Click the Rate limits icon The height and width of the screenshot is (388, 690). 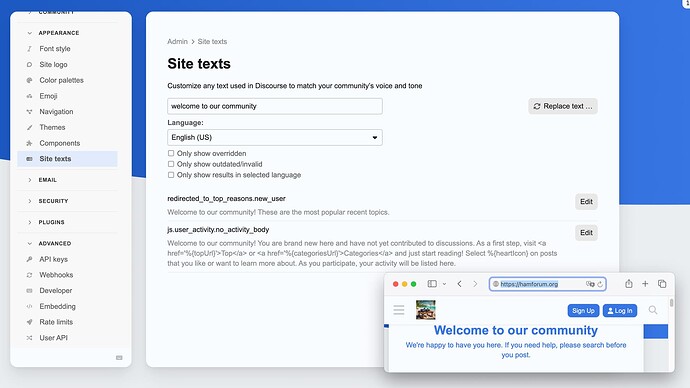pos(29,322)
